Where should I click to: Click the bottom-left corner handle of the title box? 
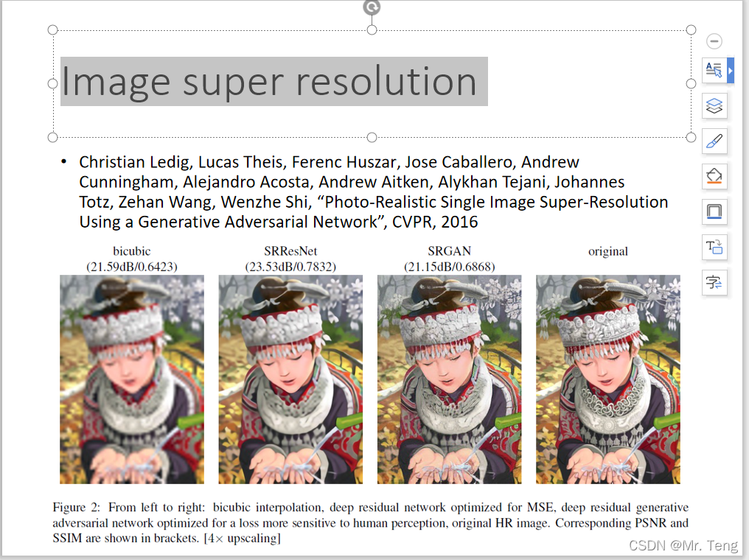(x=53, y=138)
